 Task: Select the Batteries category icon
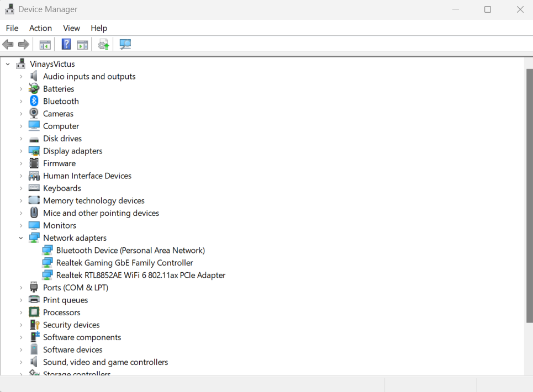34,88
